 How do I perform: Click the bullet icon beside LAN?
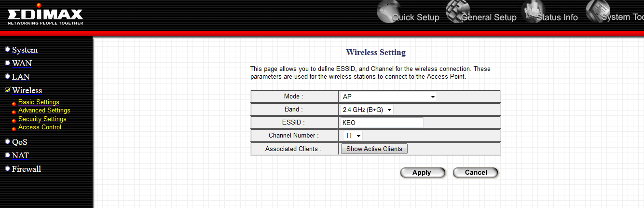pyautogui.click(x=7, y=76)
